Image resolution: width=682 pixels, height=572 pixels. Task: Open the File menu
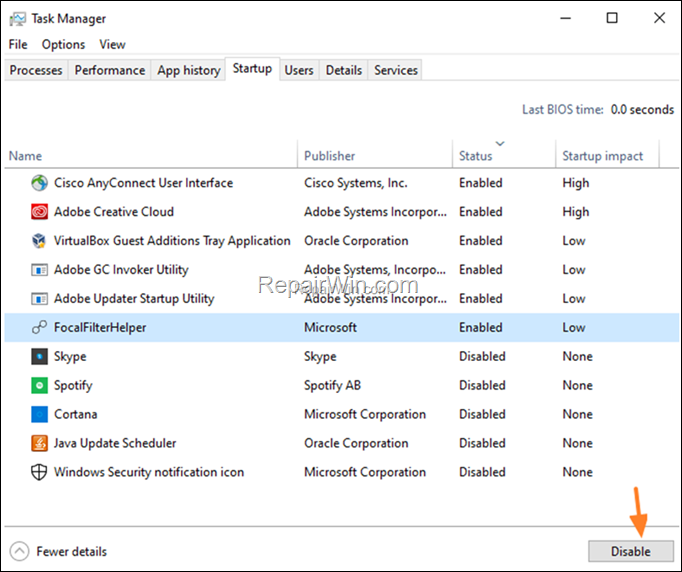point(18,44)
